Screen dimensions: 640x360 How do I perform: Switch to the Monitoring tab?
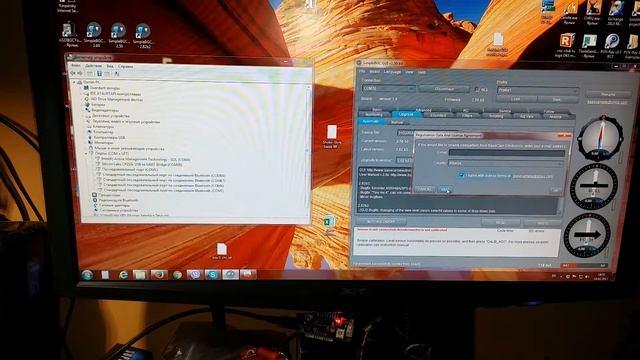(375, 114)
